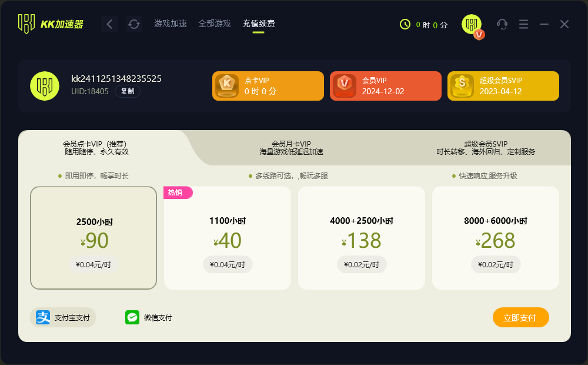Click the ¥0.04元/时 label under ¥90
The width and height of the screenshot is (588, 365).
tap(93, 265)
